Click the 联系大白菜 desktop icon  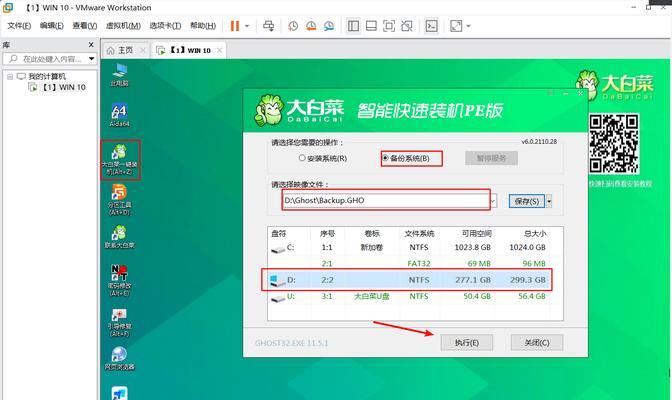tap(120, 237)
